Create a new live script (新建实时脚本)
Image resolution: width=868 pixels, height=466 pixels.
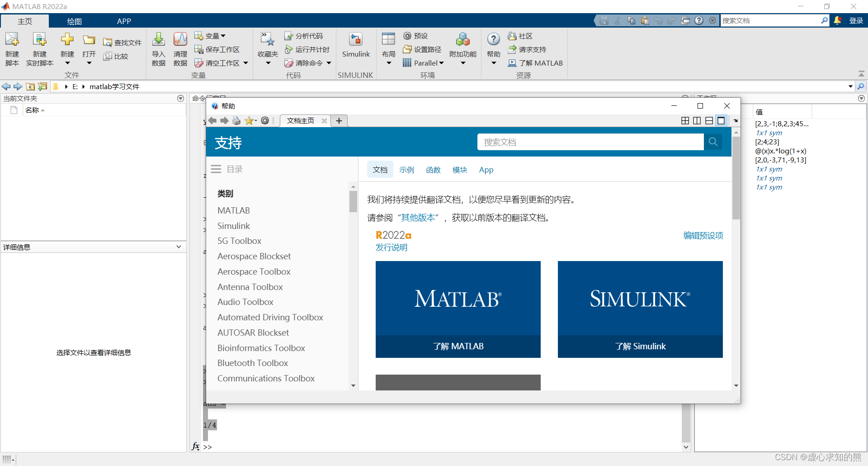point(40,49)
